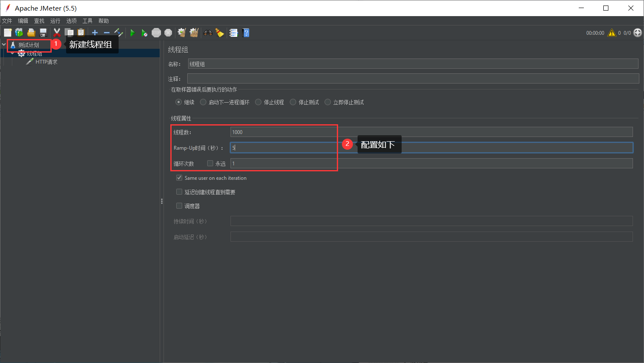Open the 查找 menu
The height and width of the screenshot is (363, 644).
(39, 21)
